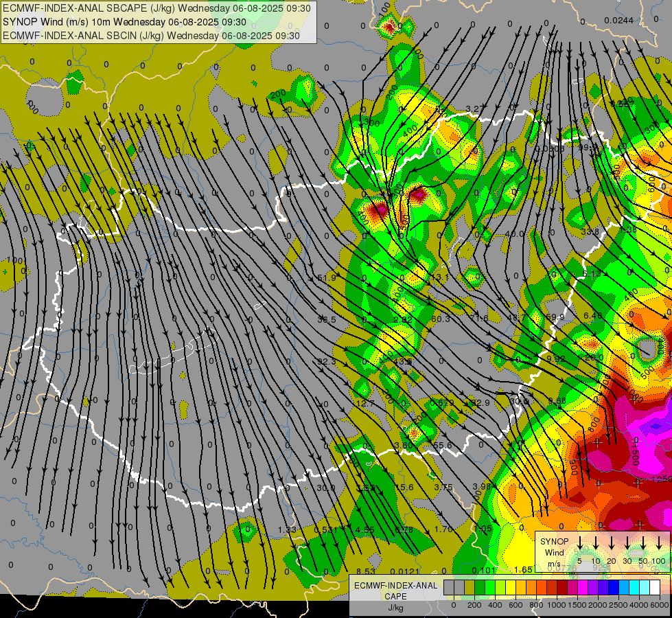Click the 22.9 value on the map
672x618 pixels.
point(480,402)
